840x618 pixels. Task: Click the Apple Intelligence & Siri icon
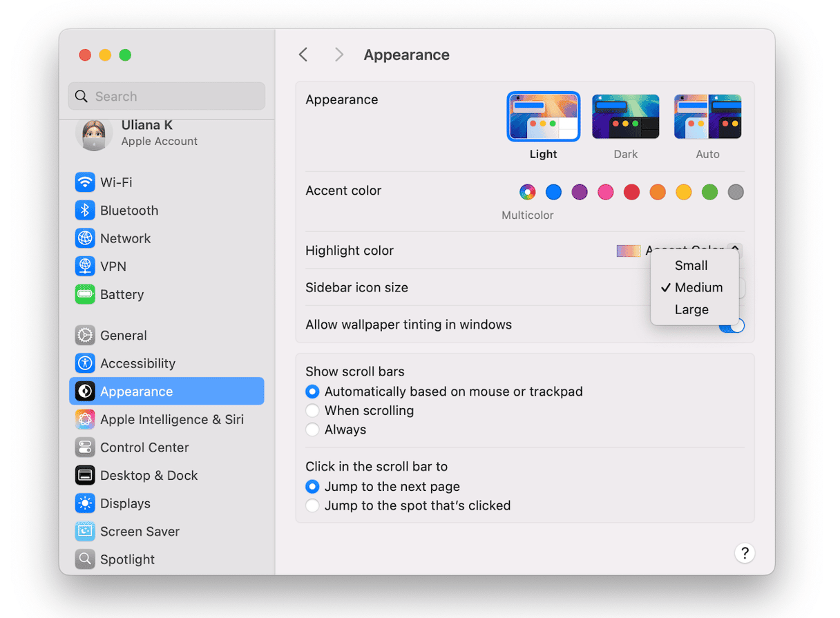point(85,420)
